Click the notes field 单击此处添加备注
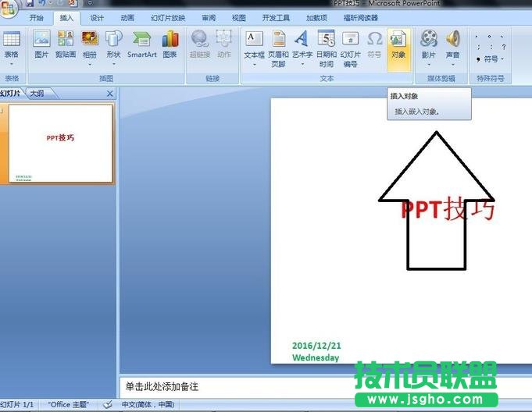 point(162,386)
